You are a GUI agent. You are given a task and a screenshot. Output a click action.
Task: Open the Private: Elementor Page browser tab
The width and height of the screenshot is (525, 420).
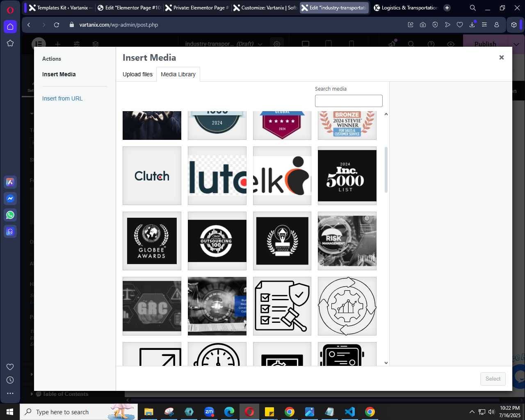pos(197,8)
